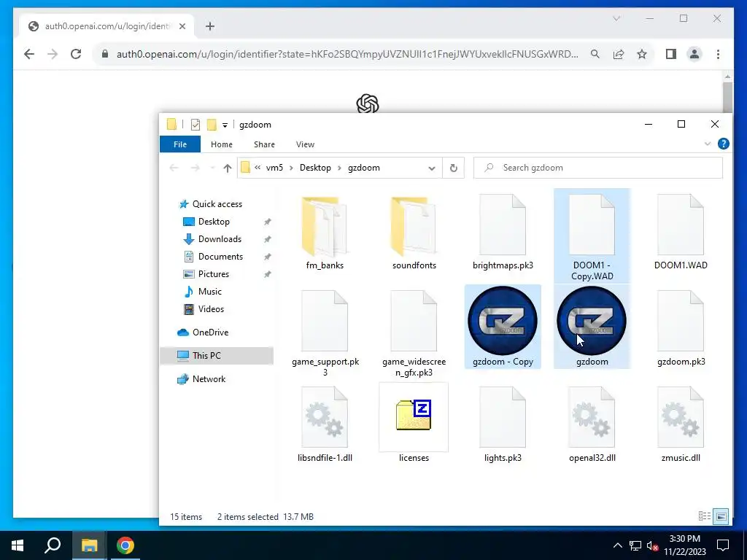Refresh the gzdoom folder view

coord(454,168)
